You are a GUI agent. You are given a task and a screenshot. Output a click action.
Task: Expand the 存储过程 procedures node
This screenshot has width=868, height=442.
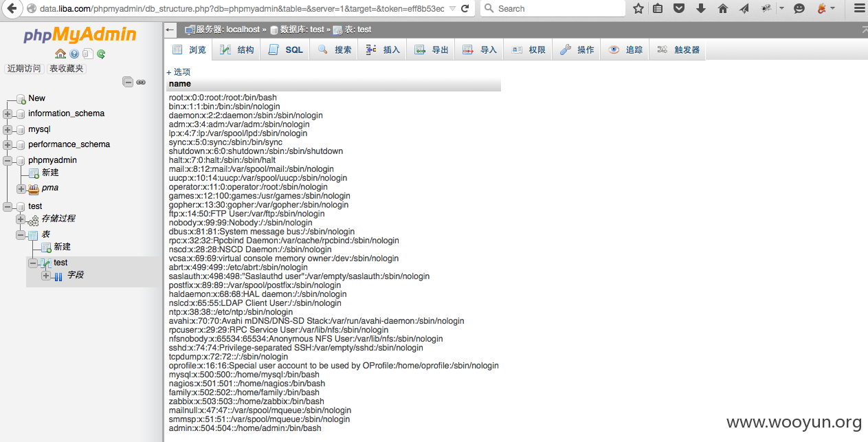[21, 219]
